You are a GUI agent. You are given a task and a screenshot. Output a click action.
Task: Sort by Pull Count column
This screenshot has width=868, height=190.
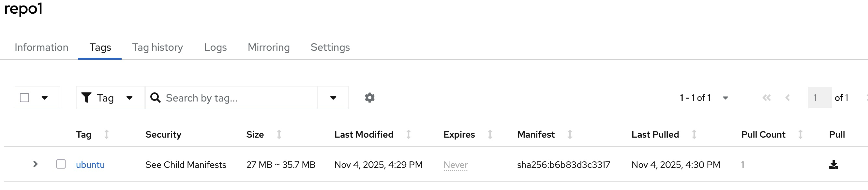pyautogui.click(x=800, y=134)
